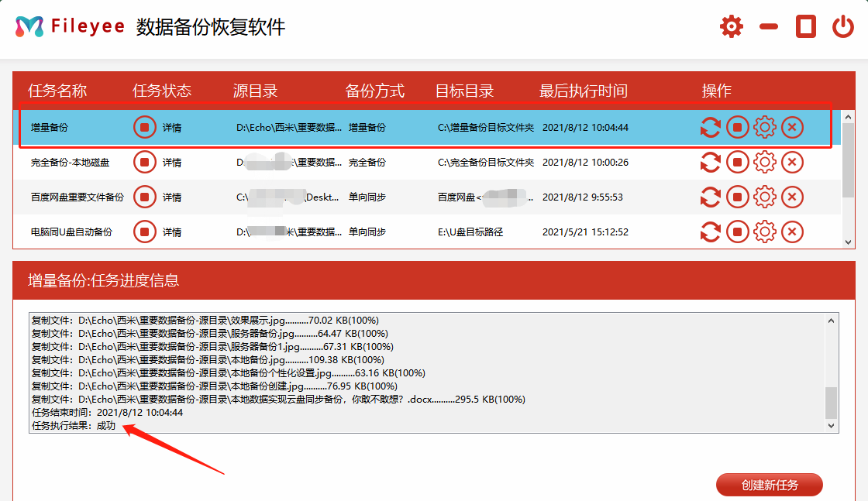The image size is (868, 501).
Task: Toggle the stop status button for 增量备份
Action: pos(144,127)
